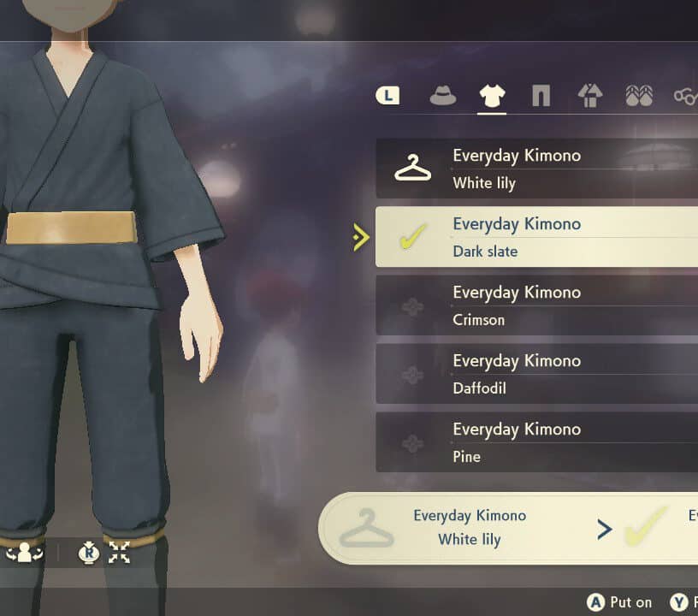Choose the Pine Everyday Kimono
Image resolution: width=698 pixels, height=616 pixels.
[x=537, y=442]
